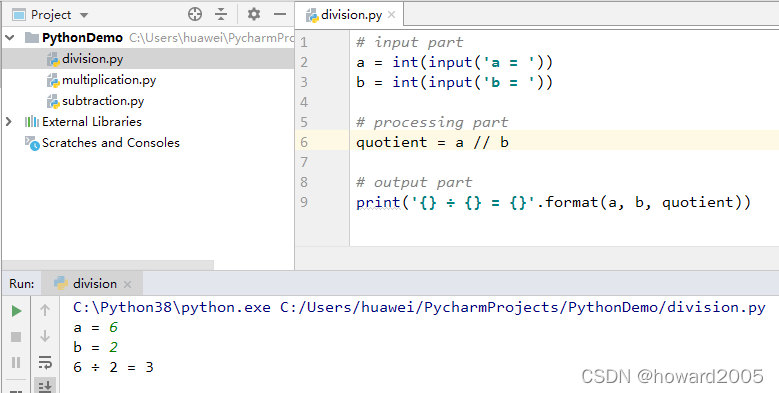Open Project panel settings gear

(x=254, y=14)
